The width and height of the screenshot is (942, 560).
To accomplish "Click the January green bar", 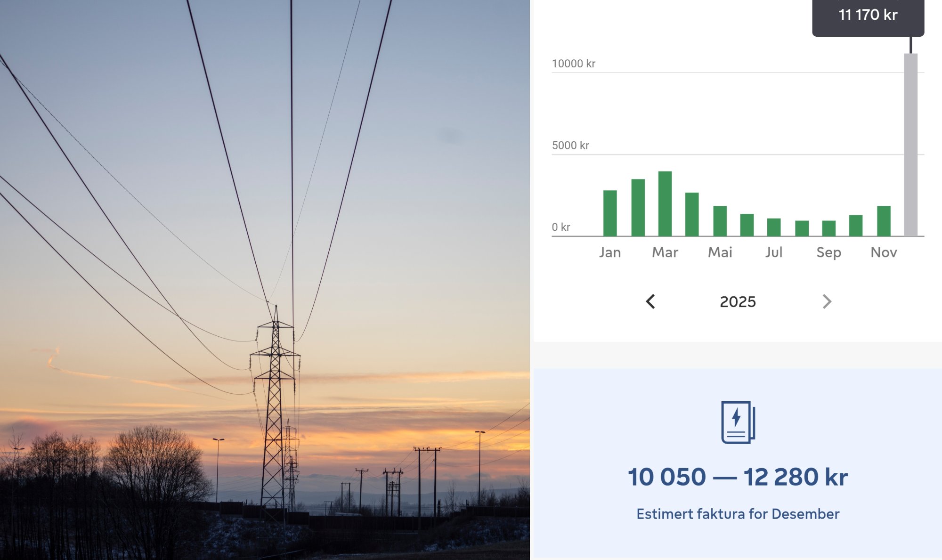I will [610, 213].
